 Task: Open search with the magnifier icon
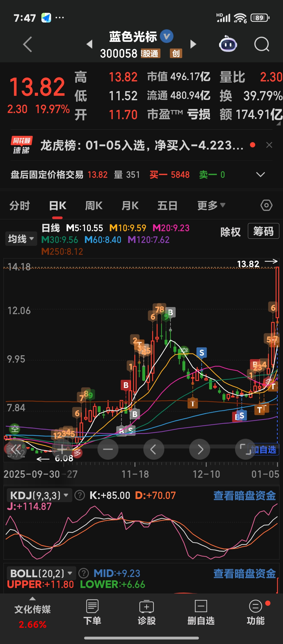(262, 44)
